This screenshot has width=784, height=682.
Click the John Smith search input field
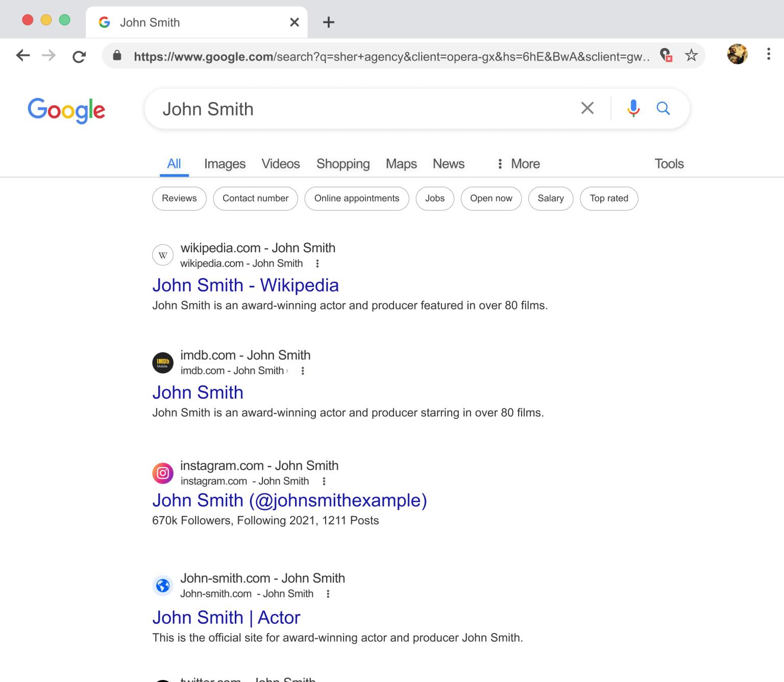(x=357, y=109)
